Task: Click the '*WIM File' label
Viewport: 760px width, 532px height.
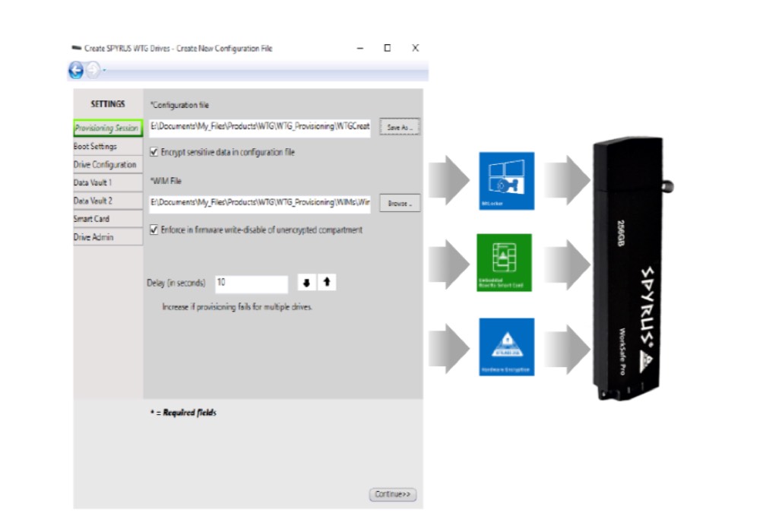Action: click(166, 181)
